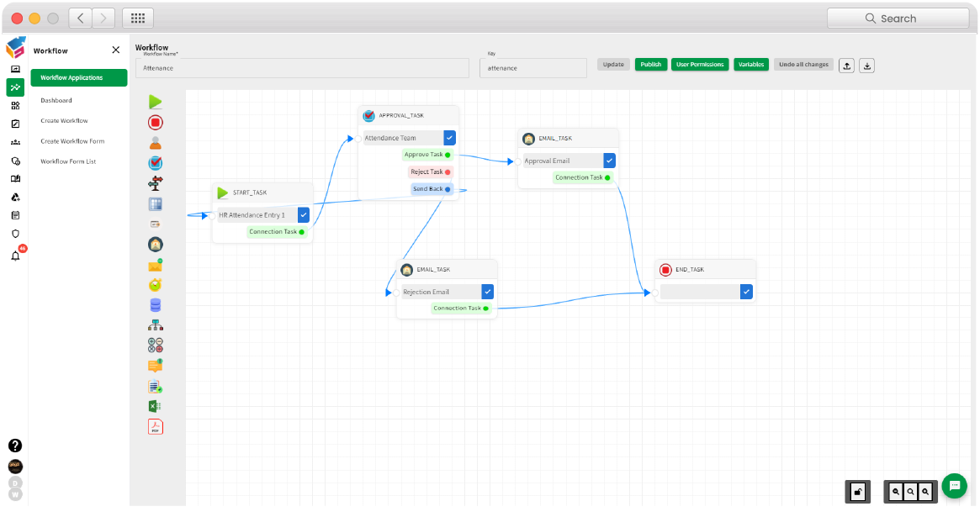Open the green chat bubble
The image size is (980, 517).
tap(954, 485)
